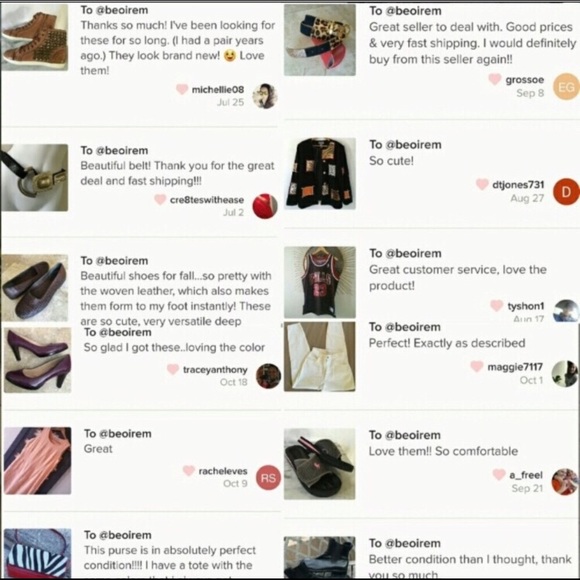Tap the heart beside maggie7117
Screen dimensions: 580x580
[x=476, y=366]
